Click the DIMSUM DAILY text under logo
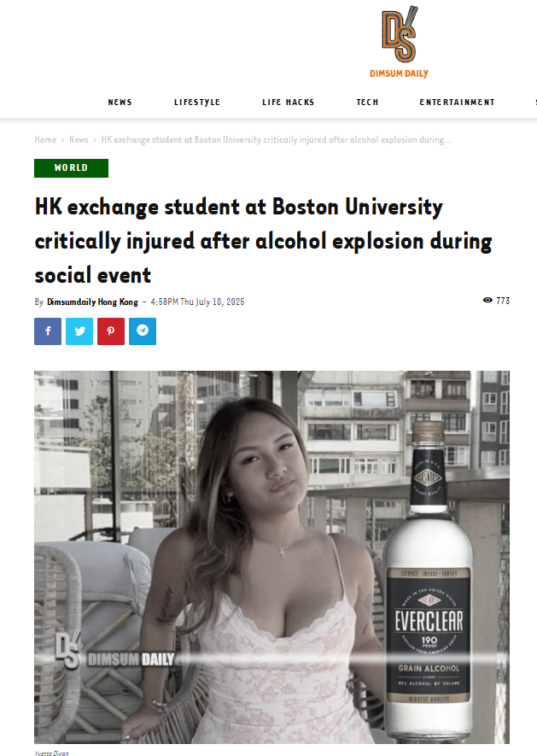The image size is (537, 756). coord(400,73)
